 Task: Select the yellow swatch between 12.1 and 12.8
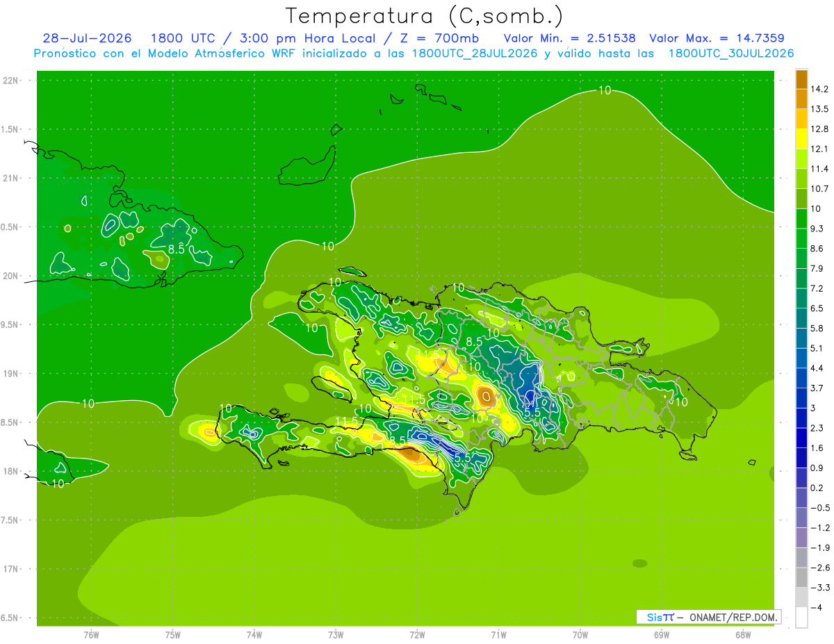801,139
